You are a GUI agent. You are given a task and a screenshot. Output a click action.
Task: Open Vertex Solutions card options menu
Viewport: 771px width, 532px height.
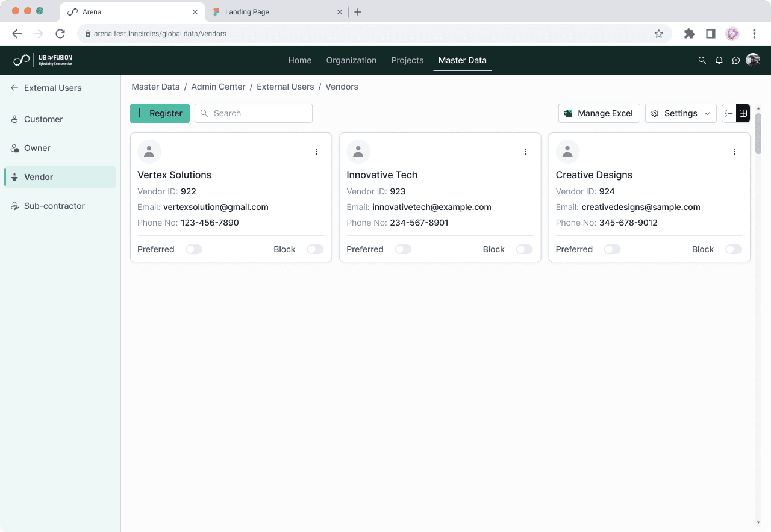[316, 152]
